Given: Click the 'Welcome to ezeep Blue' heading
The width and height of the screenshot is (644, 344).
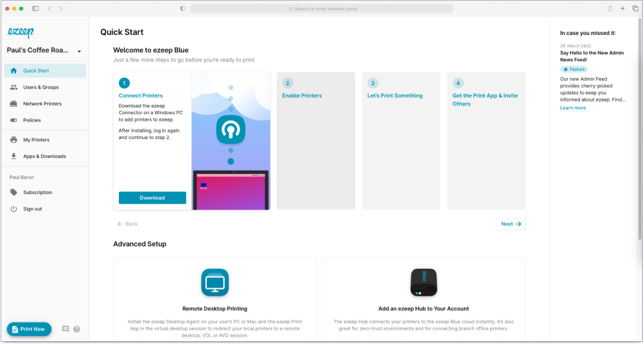Looking at the screenshot, I should click(x=150, y=50).
